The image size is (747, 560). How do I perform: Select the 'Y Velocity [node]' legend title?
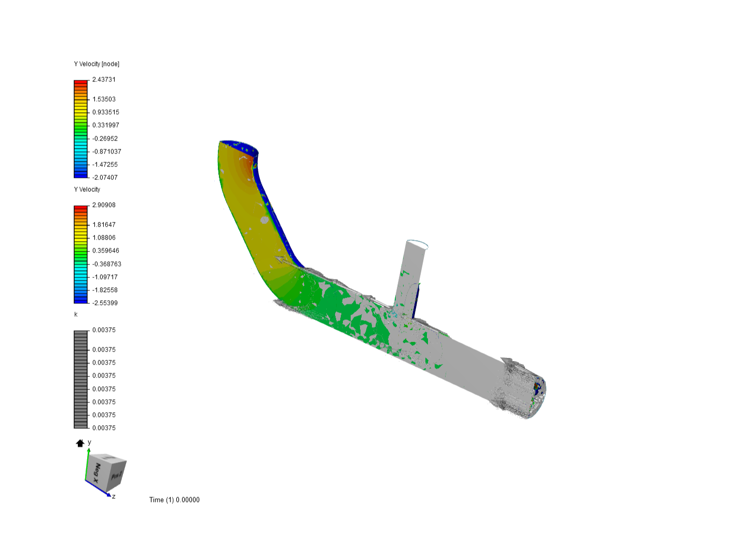(96, 64)
